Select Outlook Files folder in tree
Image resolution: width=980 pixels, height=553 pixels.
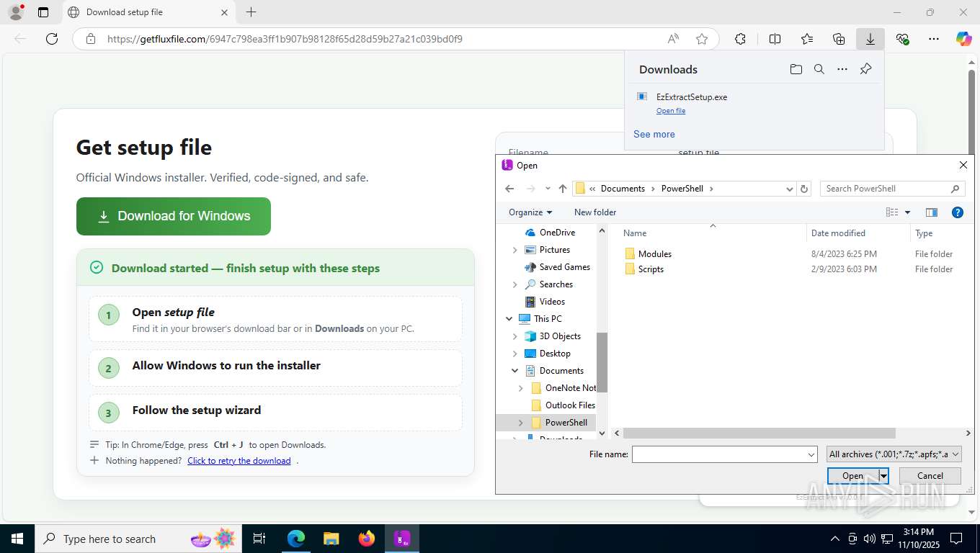click(570, 405)
